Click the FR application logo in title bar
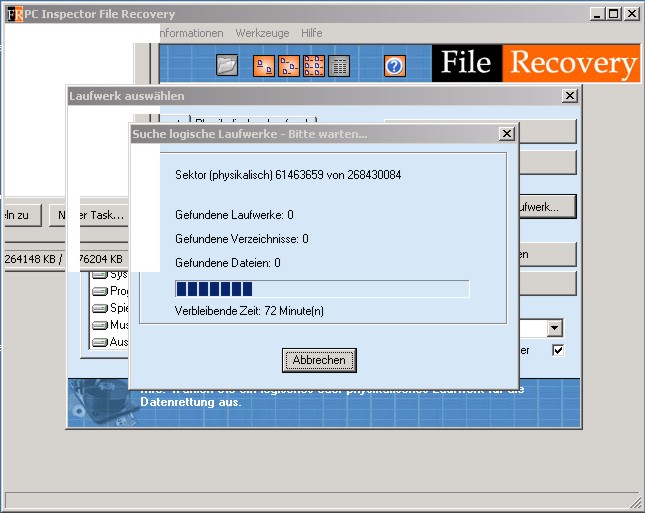 (x=15, y=14)
